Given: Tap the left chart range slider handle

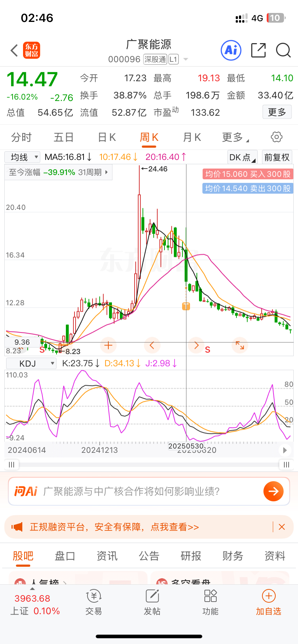Looking at the screenshot, I should coord(12,465).
